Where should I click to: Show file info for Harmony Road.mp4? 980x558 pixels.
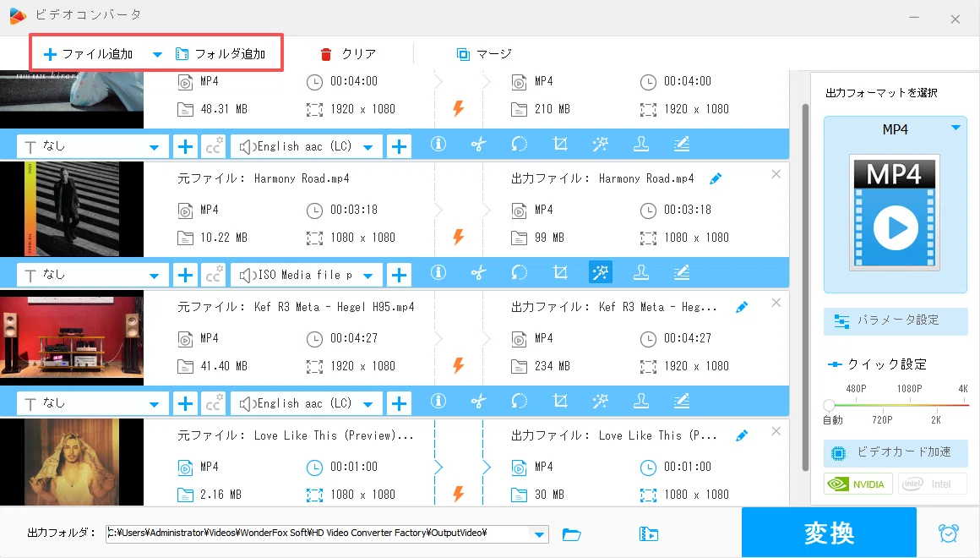coord(438,273)
